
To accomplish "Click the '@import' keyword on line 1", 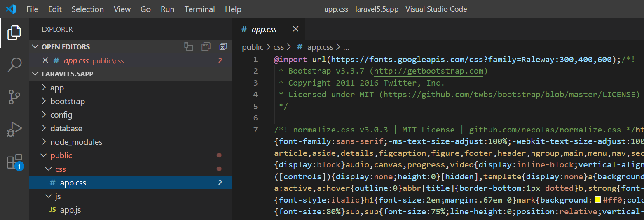I will coord(290,60).
